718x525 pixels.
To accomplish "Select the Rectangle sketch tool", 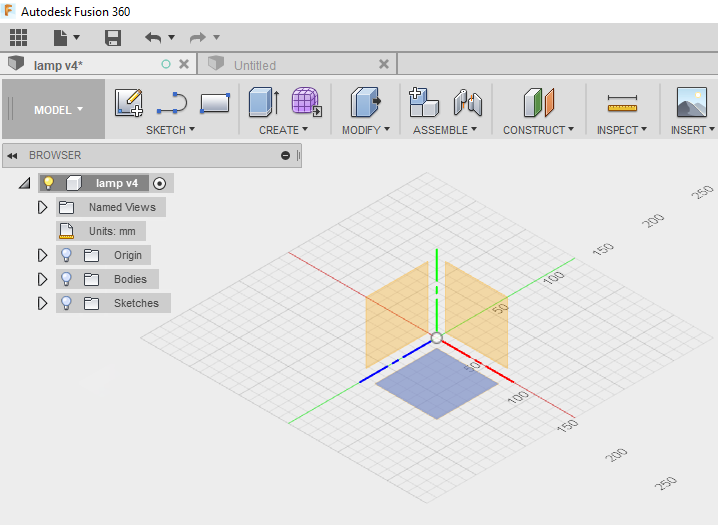I will pyautogui.click(x=215, y=103).
